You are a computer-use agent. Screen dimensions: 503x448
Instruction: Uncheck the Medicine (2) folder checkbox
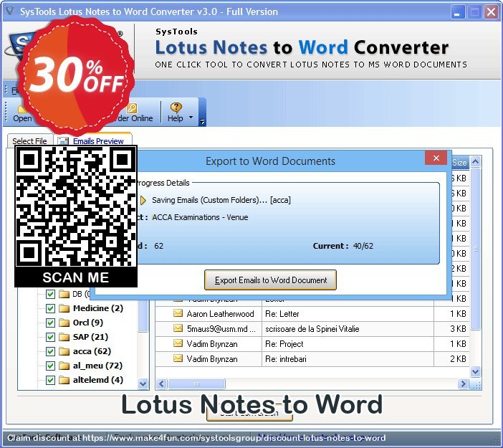click(x=50, y=308)
